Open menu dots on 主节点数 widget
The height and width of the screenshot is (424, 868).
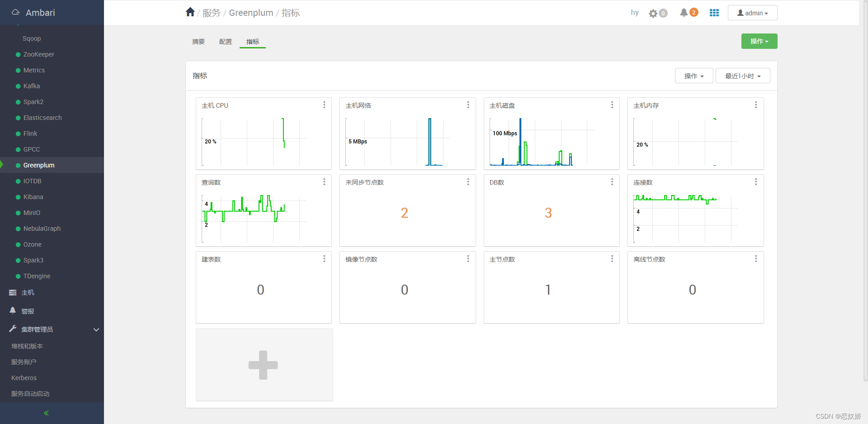pyautogui.click(x=612, y=259)
